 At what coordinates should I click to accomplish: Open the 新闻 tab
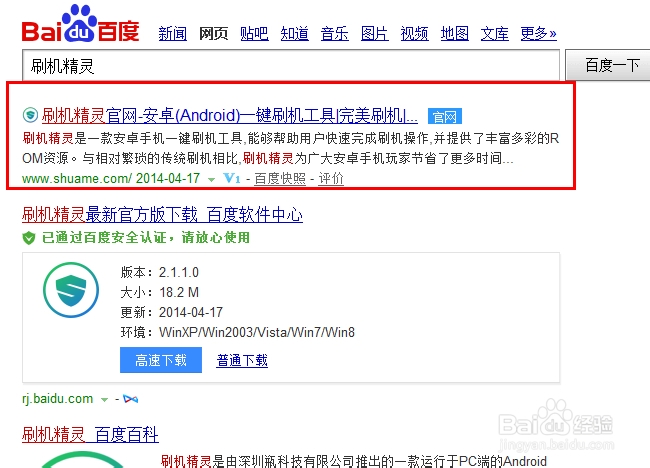pos(172,33)
